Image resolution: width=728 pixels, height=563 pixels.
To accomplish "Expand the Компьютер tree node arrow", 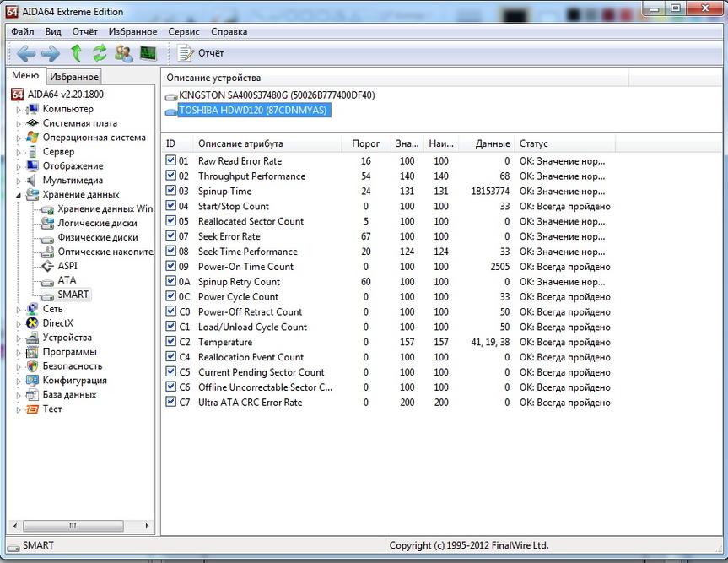I will (19, 110).
